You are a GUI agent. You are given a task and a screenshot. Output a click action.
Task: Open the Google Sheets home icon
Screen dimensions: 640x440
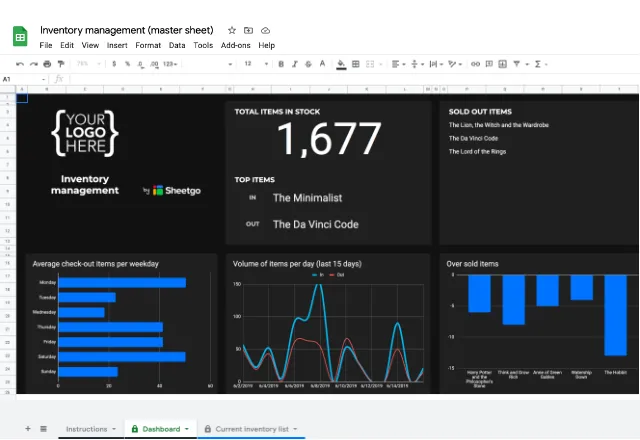click(x=20, y=36)
